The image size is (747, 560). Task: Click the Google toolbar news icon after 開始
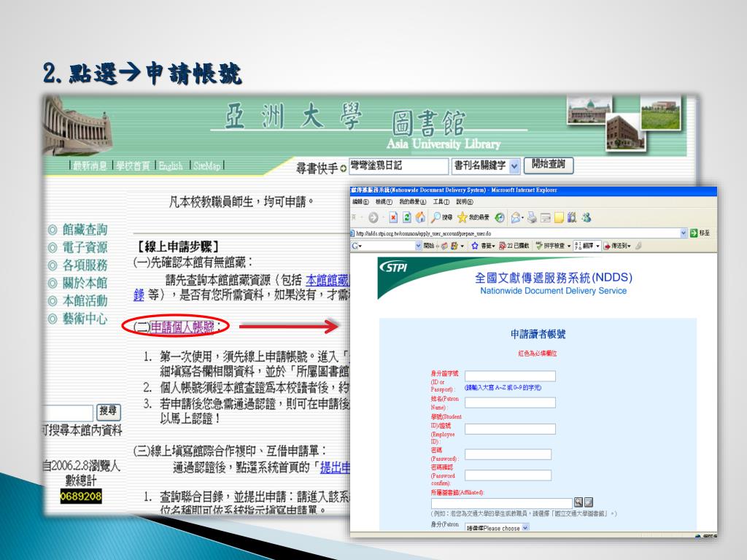pyautogui.click(x=444, y=246)
